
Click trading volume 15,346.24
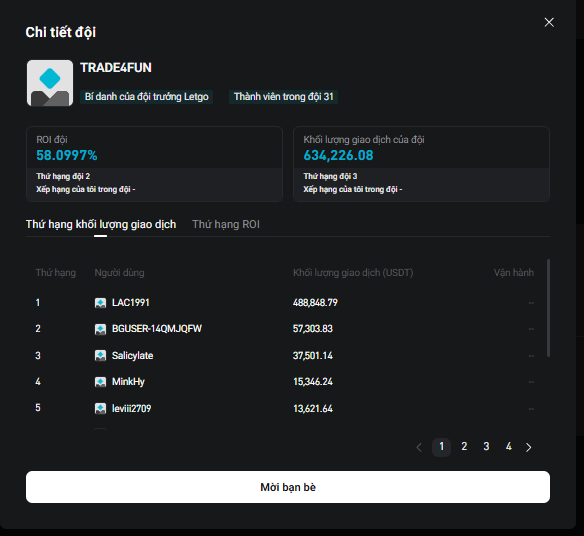point(313,382)
